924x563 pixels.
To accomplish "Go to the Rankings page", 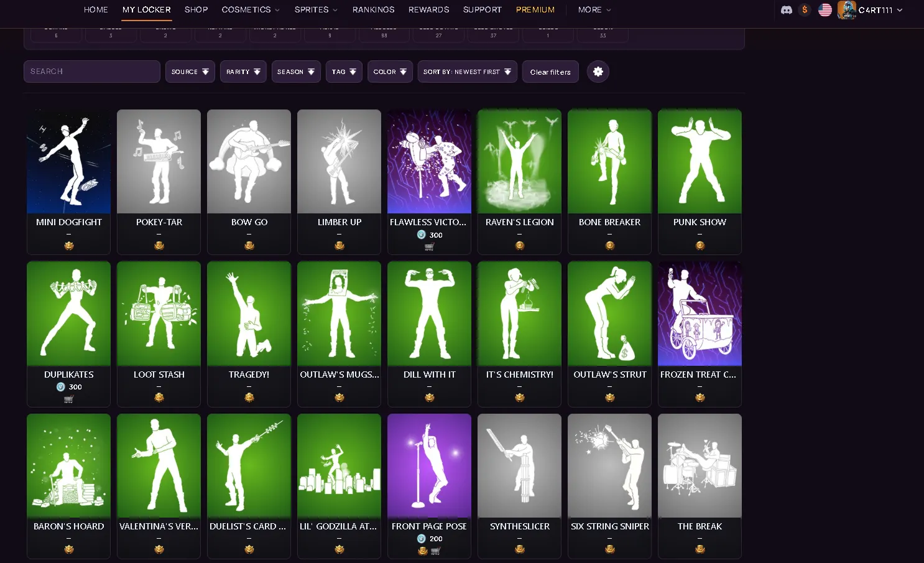I will pos(373,10).
